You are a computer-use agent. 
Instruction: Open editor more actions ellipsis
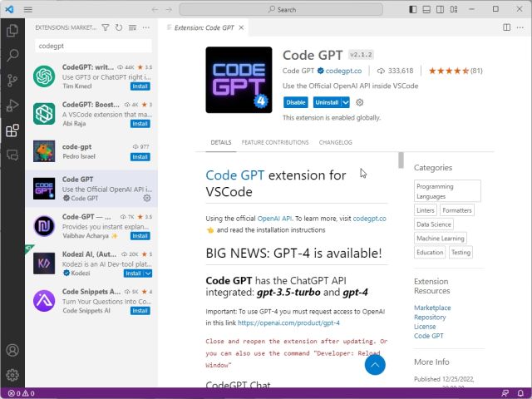click(x=520, y=27)
